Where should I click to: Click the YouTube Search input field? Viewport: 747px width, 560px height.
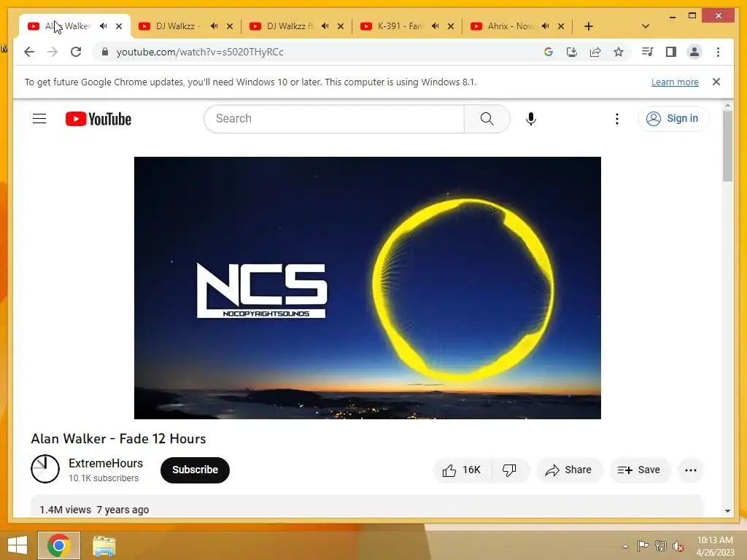point(334,119)
